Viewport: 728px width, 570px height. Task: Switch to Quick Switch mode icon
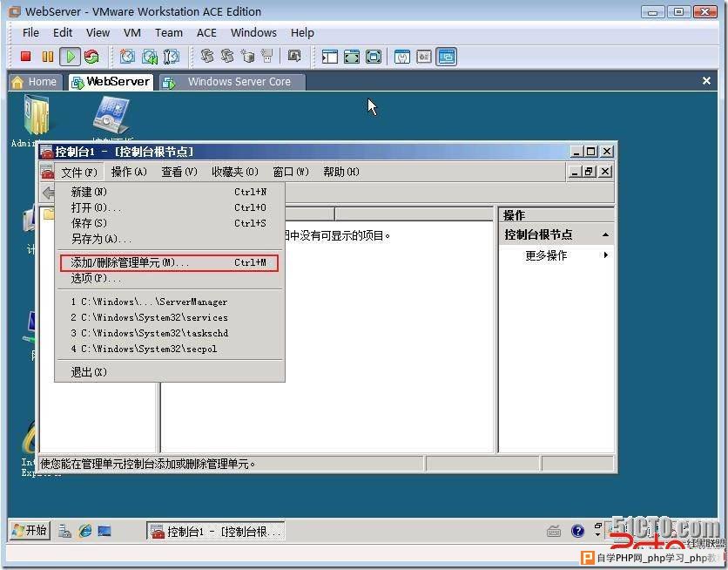click(352, 58)
